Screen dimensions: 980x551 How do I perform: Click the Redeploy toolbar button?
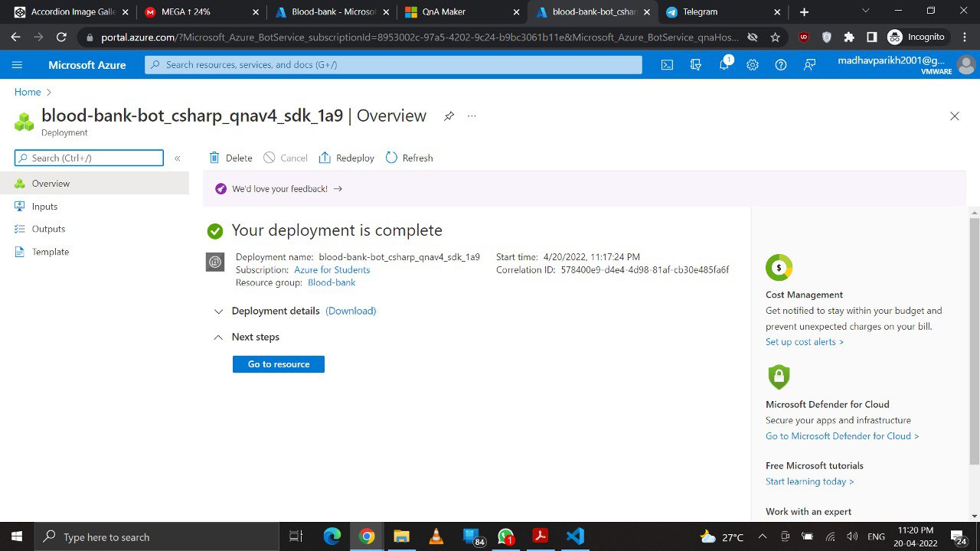point(347,158)
